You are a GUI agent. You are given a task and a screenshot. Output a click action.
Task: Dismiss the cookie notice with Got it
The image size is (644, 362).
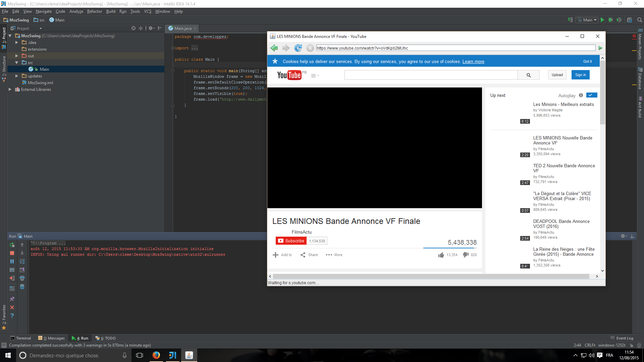click(587, 62)
